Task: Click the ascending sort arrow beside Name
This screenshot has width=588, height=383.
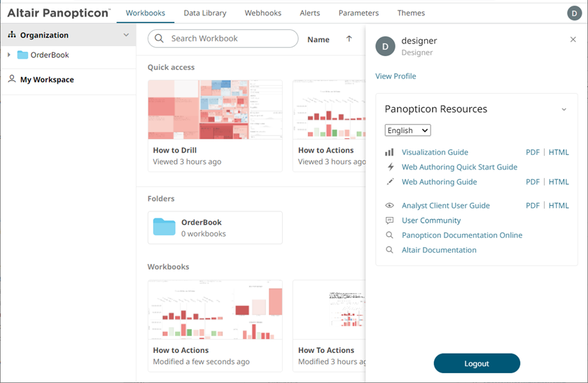Action: pos(349,39)
